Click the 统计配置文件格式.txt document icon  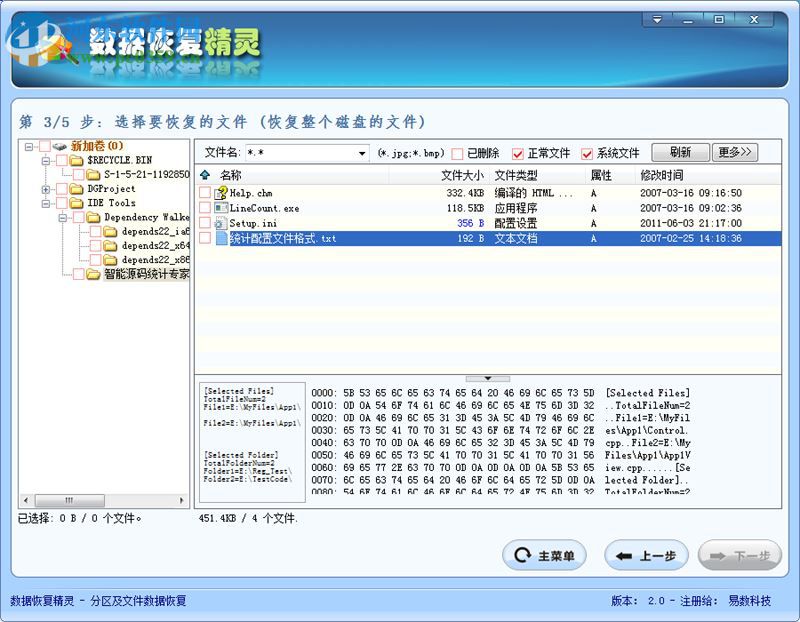pos(221,238)
